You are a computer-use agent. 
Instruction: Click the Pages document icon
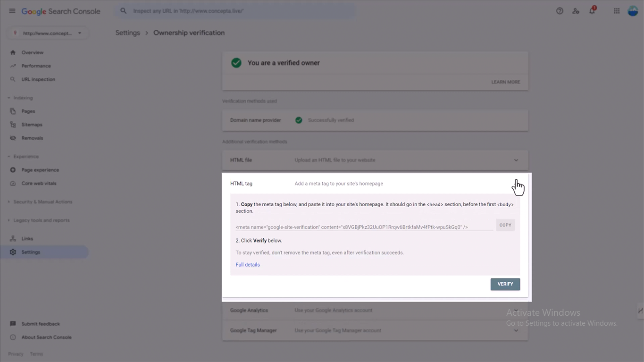(x=13, y=111)
